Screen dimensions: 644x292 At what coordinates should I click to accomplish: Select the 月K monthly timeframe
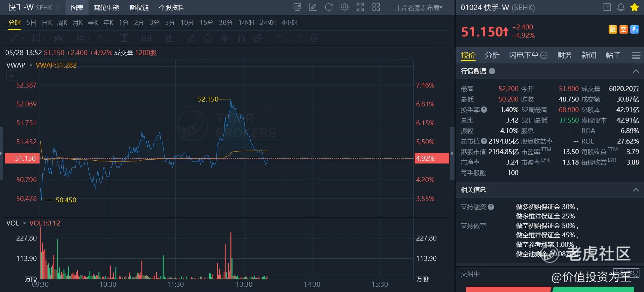tap(77, 23)
